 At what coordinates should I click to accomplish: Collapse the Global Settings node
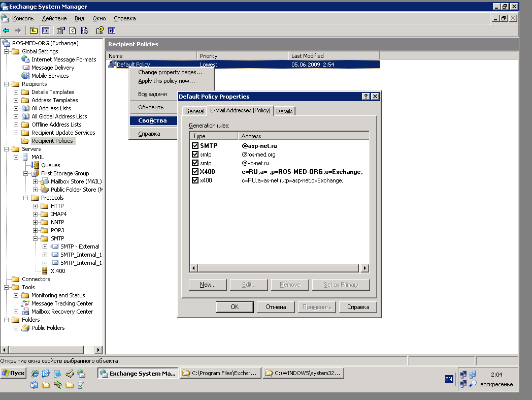point(6,51)
